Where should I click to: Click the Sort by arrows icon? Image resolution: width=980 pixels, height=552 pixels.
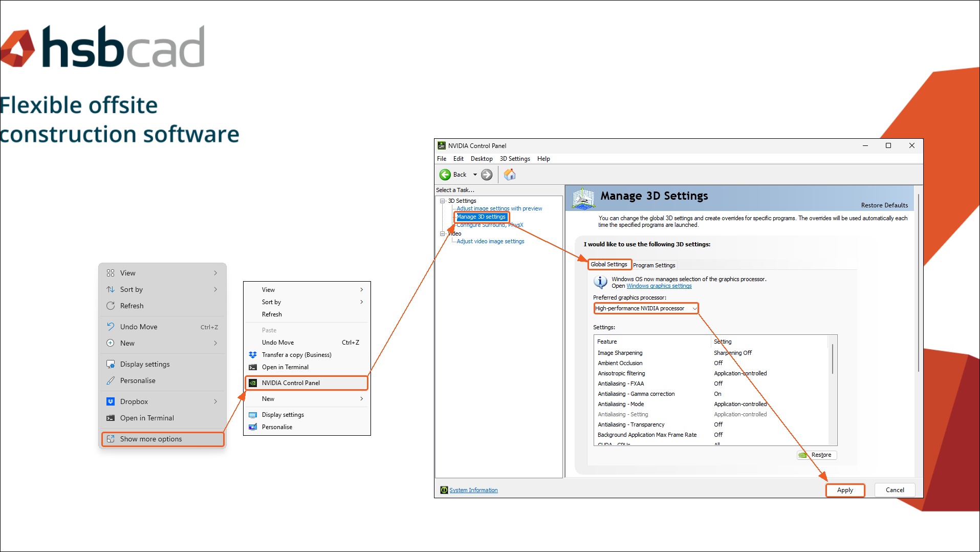111,289
